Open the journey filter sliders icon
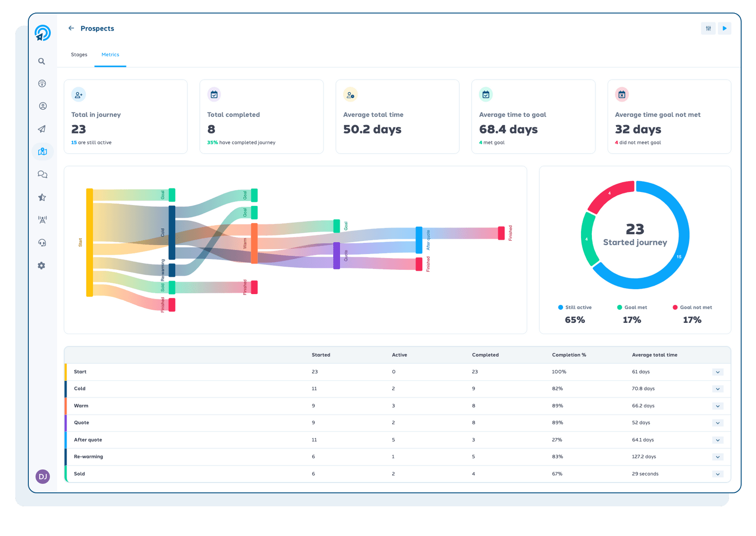This screenshot has width=756, height=536. click(x=708, y=28)
